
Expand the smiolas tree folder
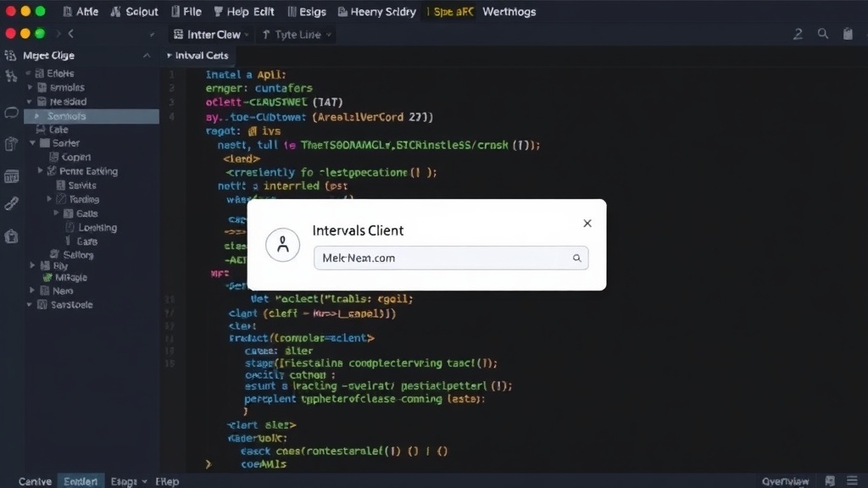[30, 87]
